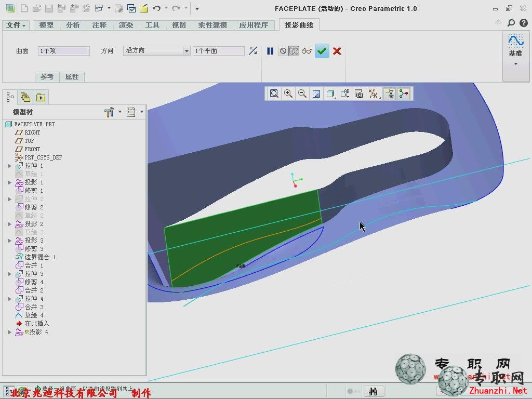Click the Find binoculars icon in status bar
Image resolution: width=532 pixels, height=399 pixels.
373,391
